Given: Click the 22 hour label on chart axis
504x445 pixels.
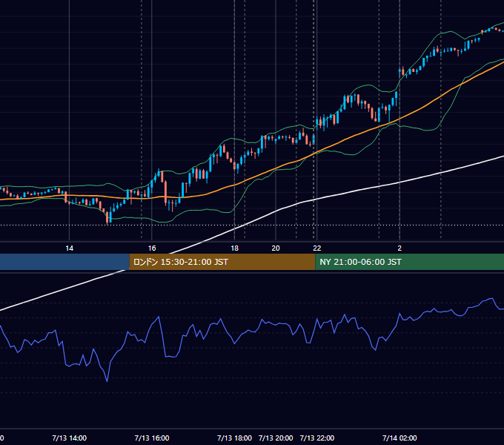Looking at the screenshot, I should coord(317,248).
